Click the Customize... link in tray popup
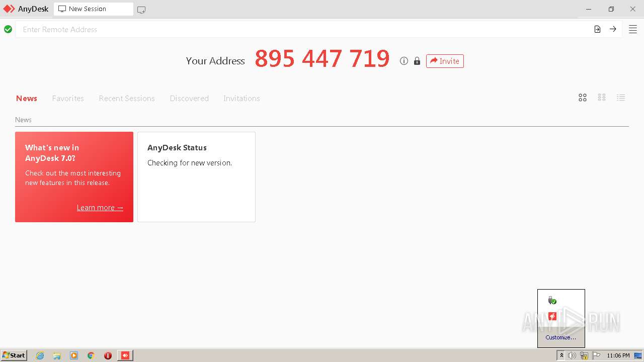Screen dimensions: 644x362 (561, 337)
